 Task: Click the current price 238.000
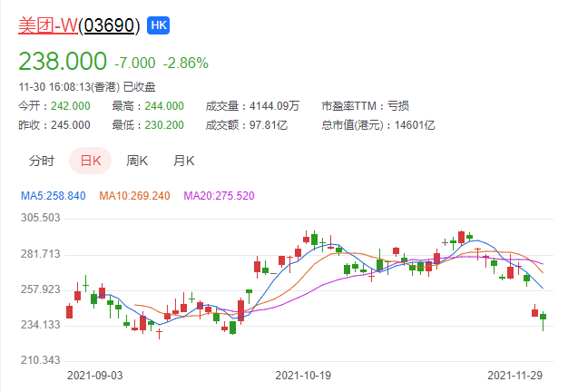(63, 61)
